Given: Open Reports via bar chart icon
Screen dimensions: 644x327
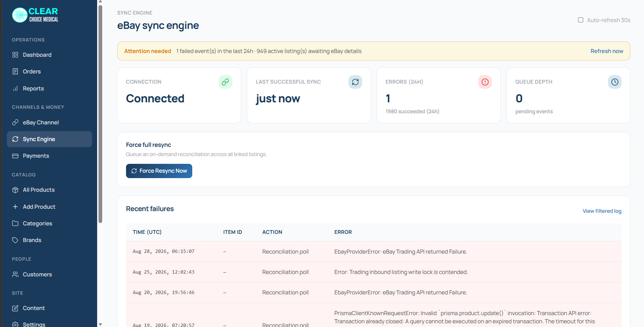Looking at the screenshot, I should 15,88.
